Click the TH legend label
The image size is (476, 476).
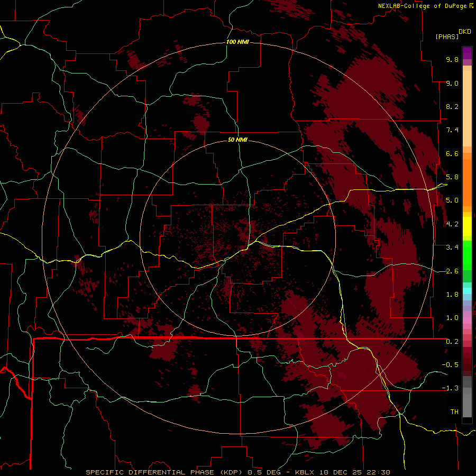click(x=454, y=412)
